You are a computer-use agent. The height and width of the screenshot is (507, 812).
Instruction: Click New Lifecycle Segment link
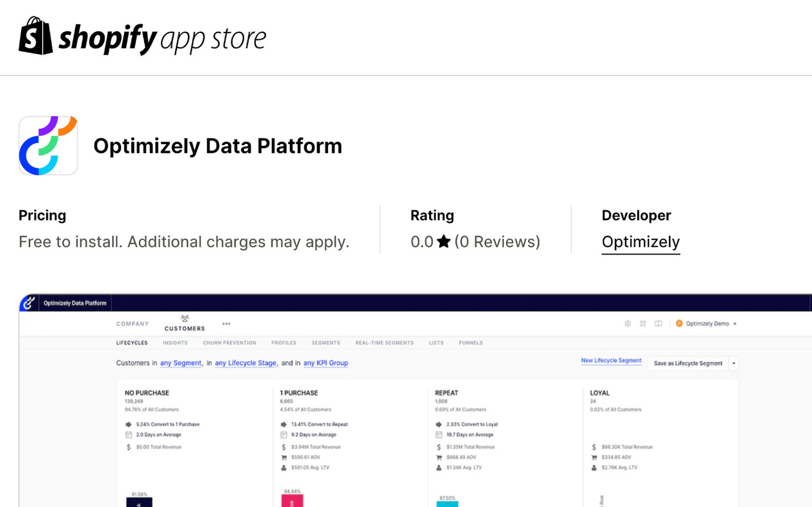[611, 361]
